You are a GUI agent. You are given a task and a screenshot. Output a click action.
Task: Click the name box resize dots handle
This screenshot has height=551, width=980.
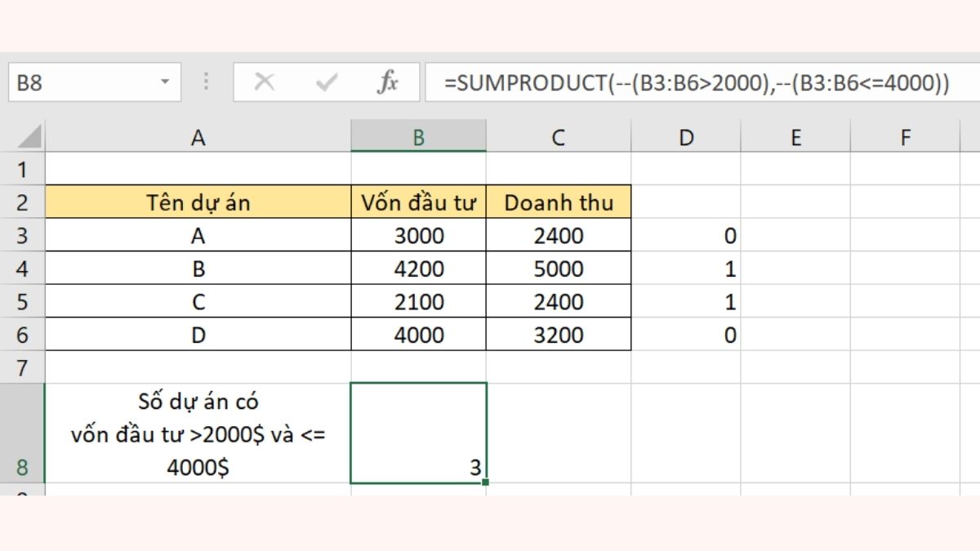(x=206, y=82)
